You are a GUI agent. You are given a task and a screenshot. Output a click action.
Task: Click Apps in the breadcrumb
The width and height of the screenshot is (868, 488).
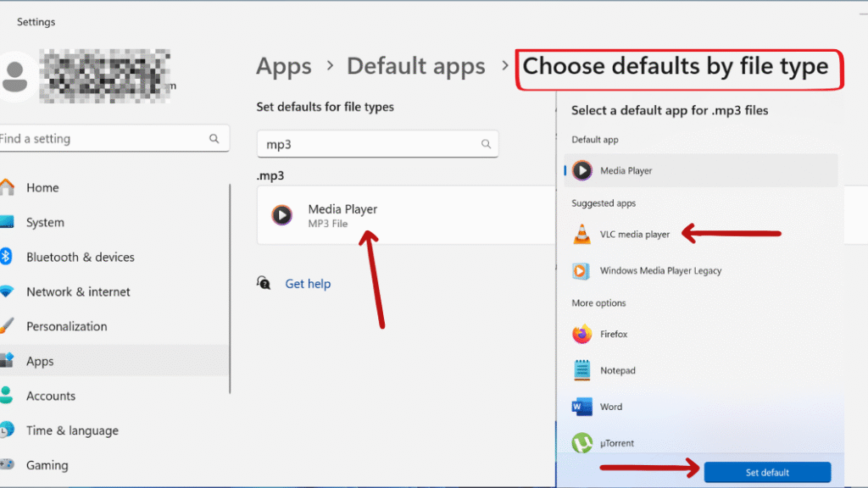tap(283, 66)
